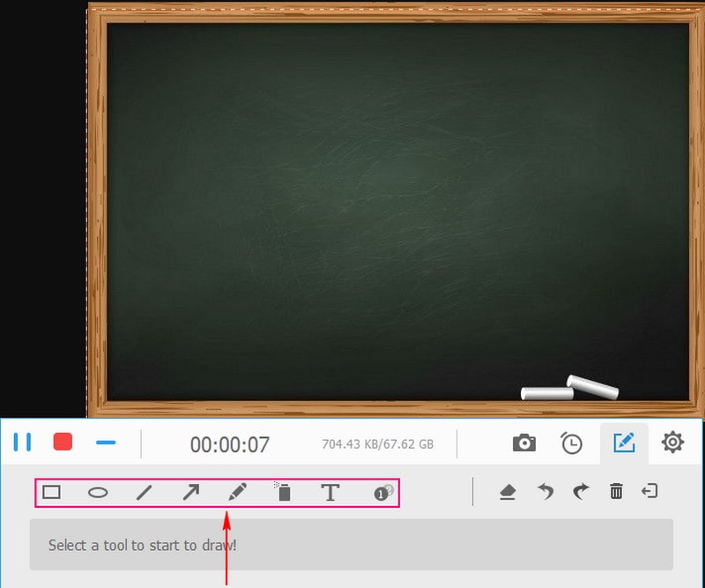Image resolution: width=705 pixels, height=588 pixels.
Task: Stop recording with the red button
Action: pos(63,442)
